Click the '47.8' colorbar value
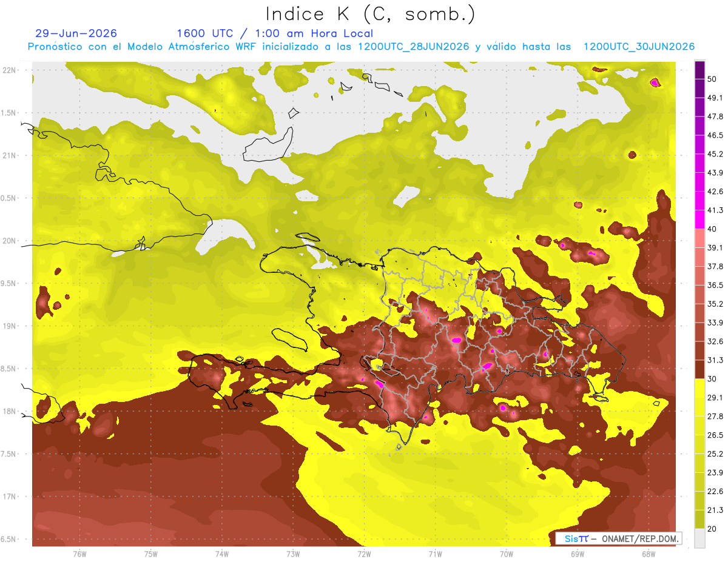This screenshot has height=562, width=728. pos(715,116)
